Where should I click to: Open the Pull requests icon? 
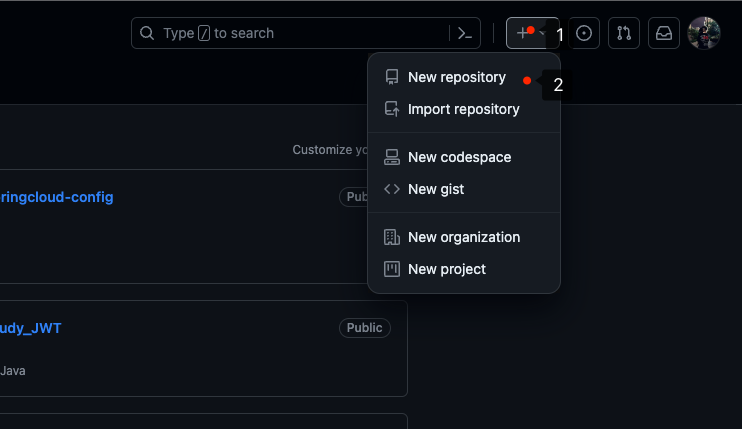(x=624, y=33)
